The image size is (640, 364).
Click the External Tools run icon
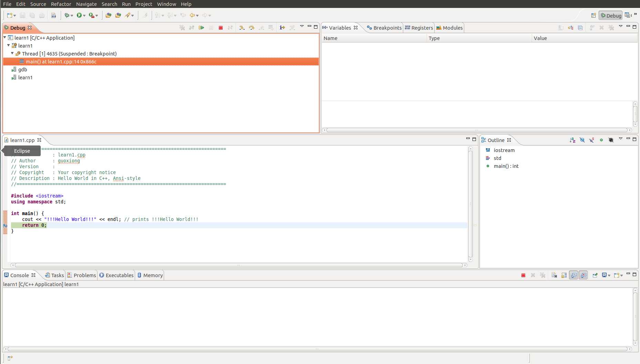[91, 15]
